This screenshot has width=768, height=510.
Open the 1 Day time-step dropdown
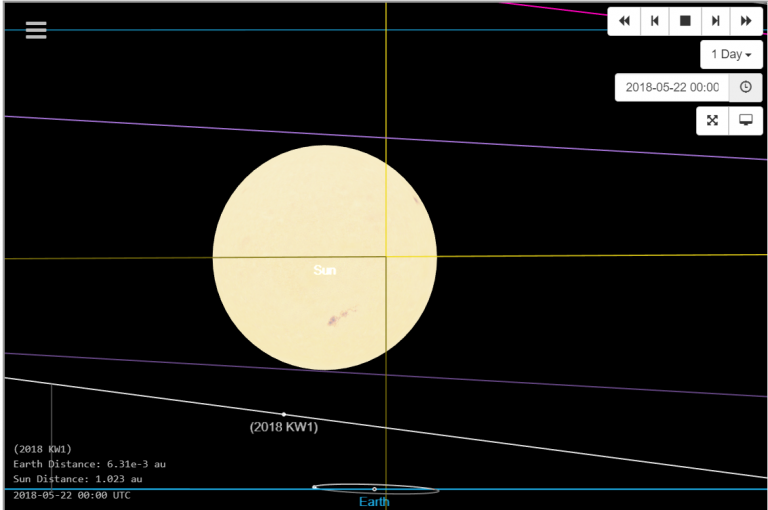click(731, 54)
